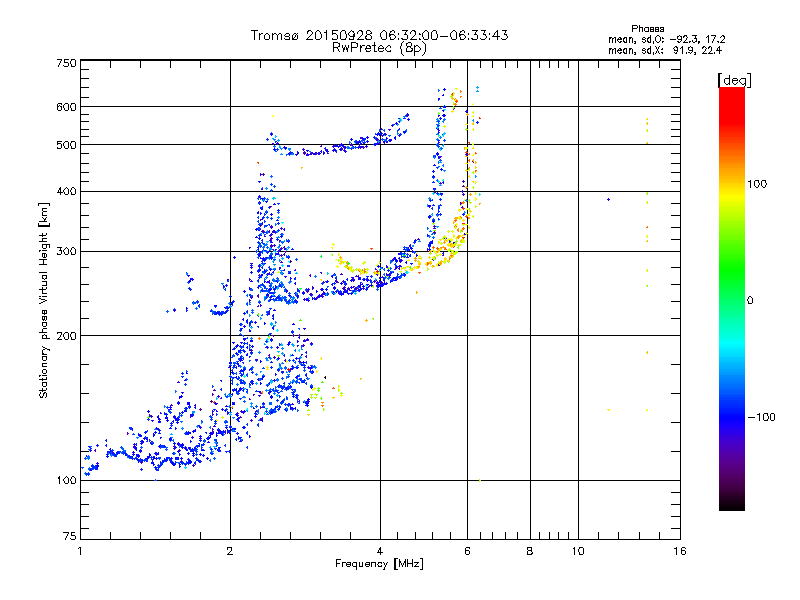
Task: Click y-axis tick label '600'
Action: [66, 107]
